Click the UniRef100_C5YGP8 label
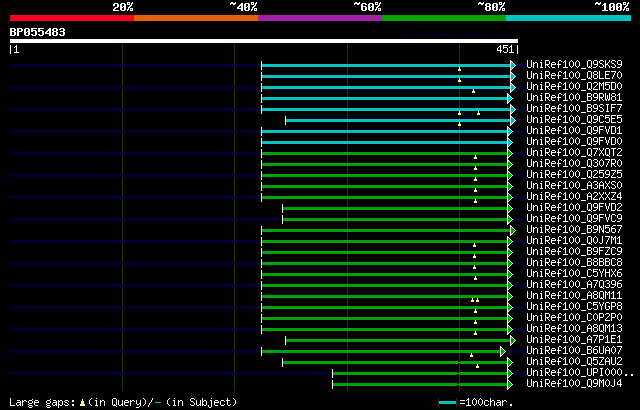 point(574,307)
